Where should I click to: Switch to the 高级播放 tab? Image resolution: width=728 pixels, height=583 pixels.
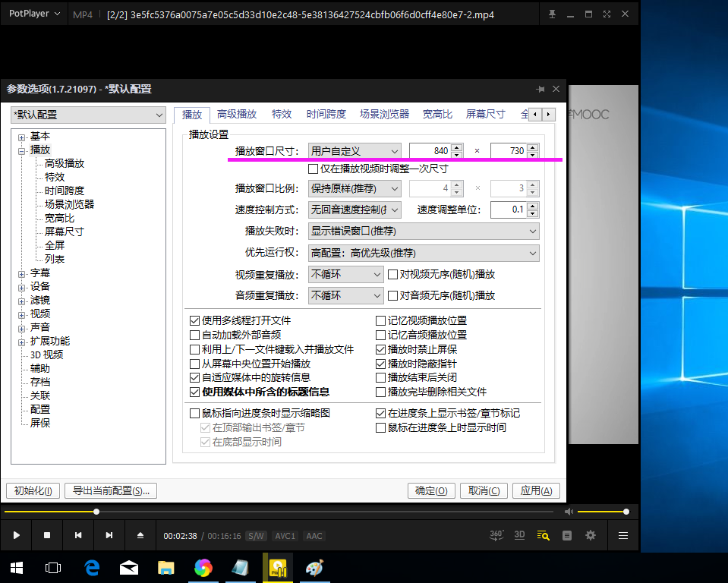238,114
